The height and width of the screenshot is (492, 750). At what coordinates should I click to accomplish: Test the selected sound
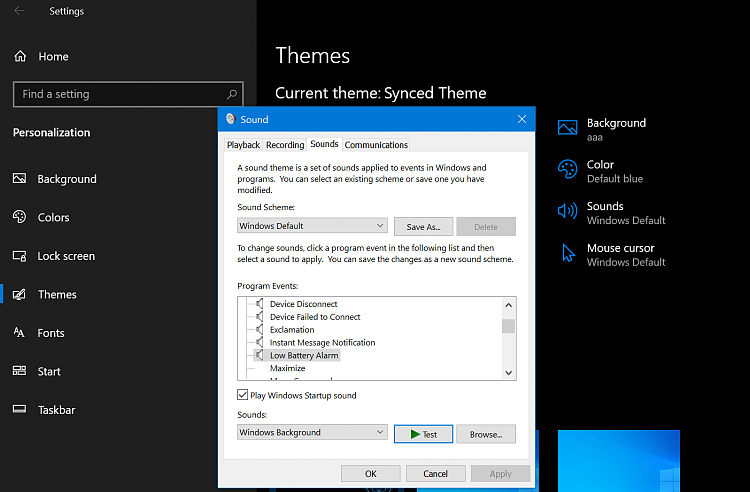point(423,434)
